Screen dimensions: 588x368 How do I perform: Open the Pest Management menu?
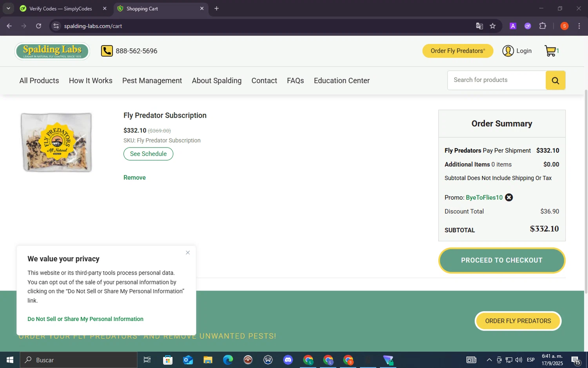[152, 80]
